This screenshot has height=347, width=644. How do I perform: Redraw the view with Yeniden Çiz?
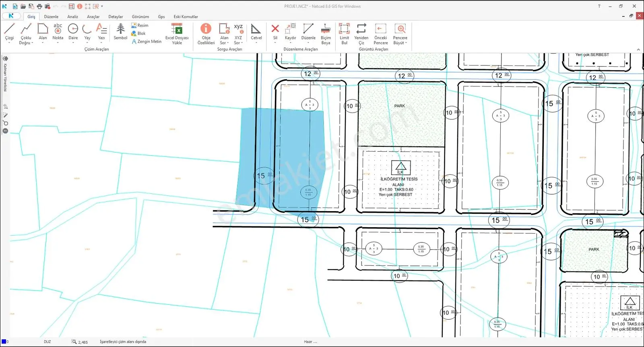[361, 33]
